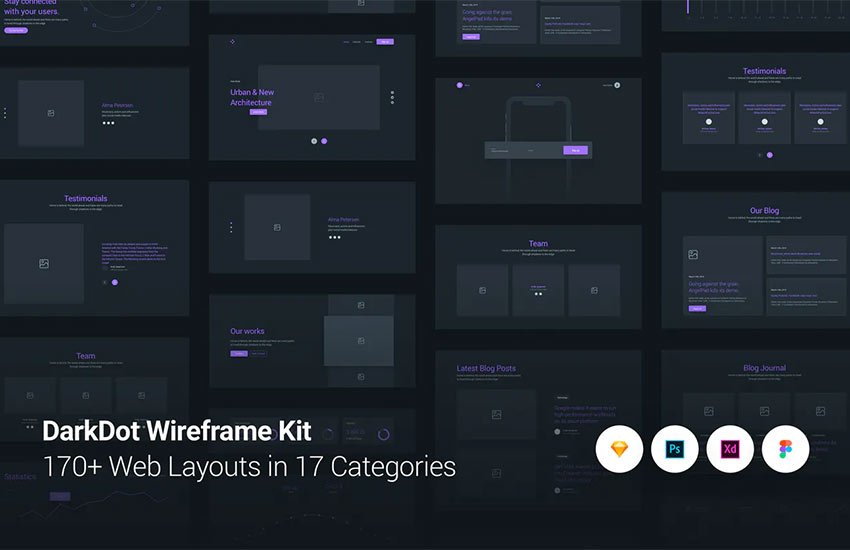Click the Figma logo icon
Viewport: 850px width, 550px height.
click(785, 449)
